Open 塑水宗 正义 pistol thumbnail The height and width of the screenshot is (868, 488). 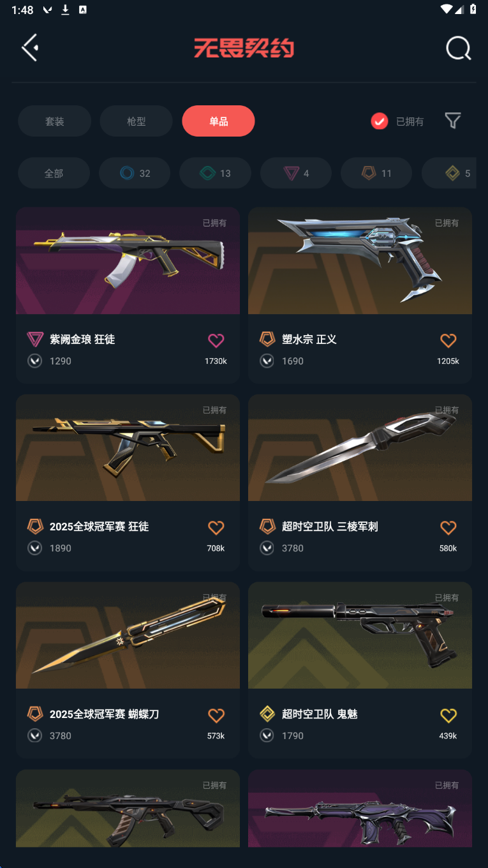360,260
